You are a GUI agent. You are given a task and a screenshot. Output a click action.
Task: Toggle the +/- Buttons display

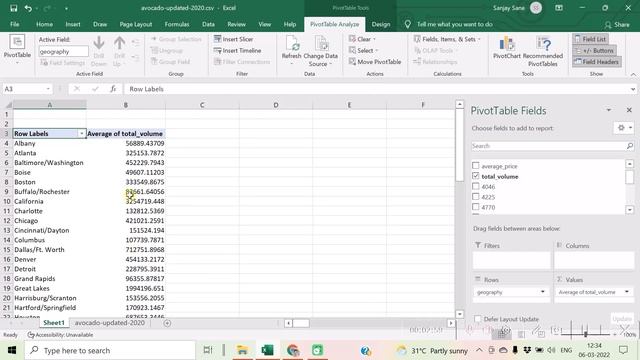[x=594, y=51]
